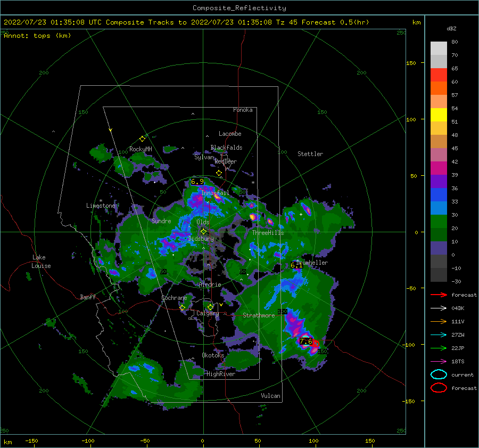
Task: Click yellow diamond marker near RockyMH
Action: 142,139
